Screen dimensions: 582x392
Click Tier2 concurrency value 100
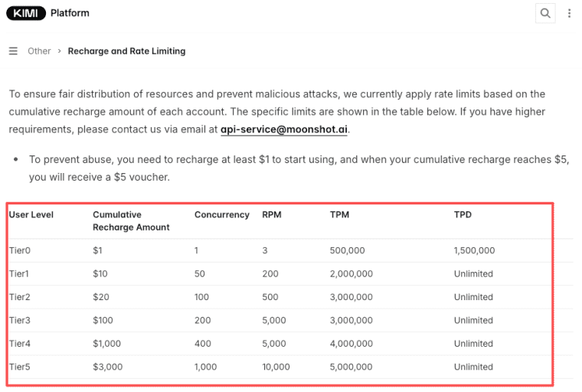(x=202, y=297)
